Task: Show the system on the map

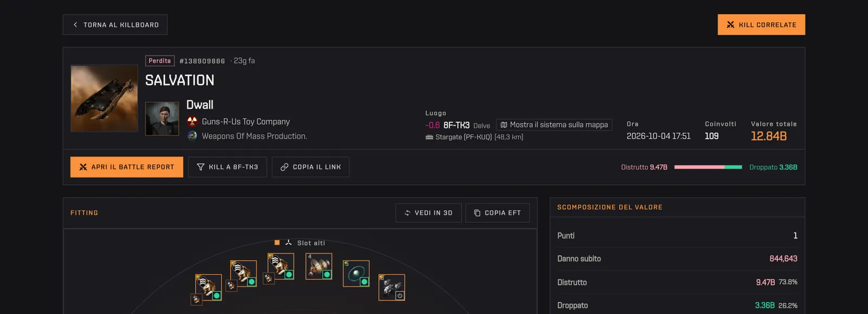Action: pyautogui.click(x=554, y=125)
